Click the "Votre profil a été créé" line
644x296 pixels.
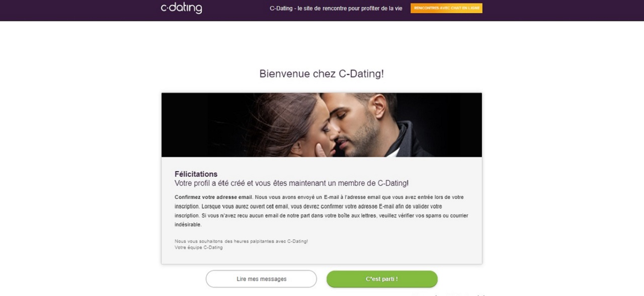291,183
